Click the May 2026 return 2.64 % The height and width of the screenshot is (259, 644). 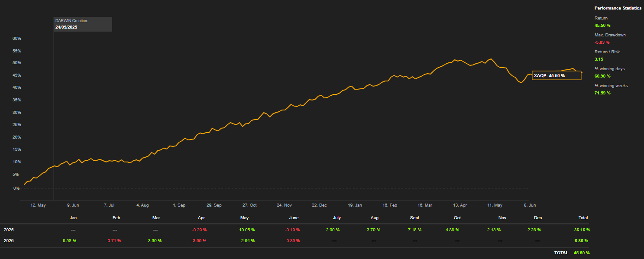[x=248, y=240]
